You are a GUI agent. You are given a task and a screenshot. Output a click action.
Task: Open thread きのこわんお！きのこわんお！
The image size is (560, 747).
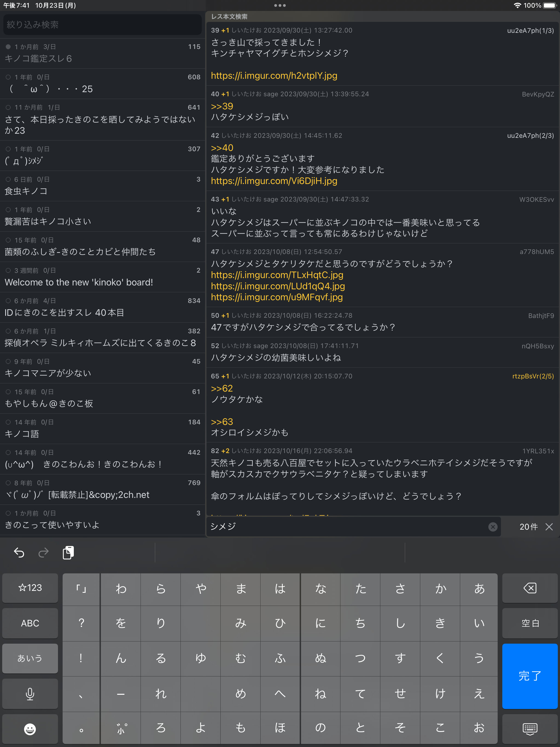pos(102,459)
